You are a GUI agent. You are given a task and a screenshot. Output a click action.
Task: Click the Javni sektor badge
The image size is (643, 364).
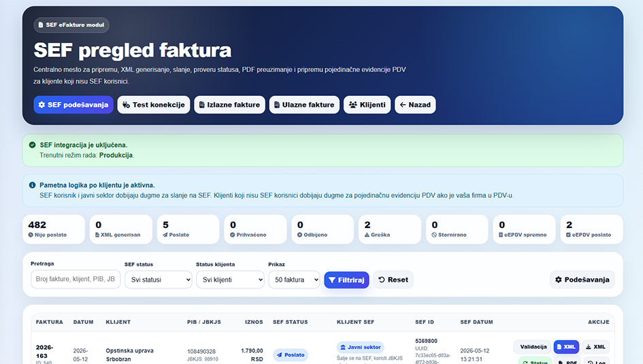click(x=360, y=347)
